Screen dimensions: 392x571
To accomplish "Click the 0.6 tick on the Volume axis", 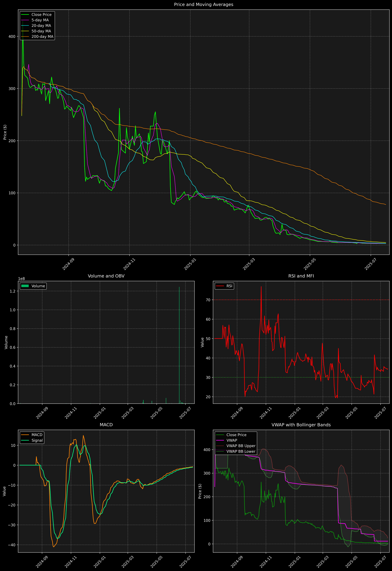I will point(13,347).
